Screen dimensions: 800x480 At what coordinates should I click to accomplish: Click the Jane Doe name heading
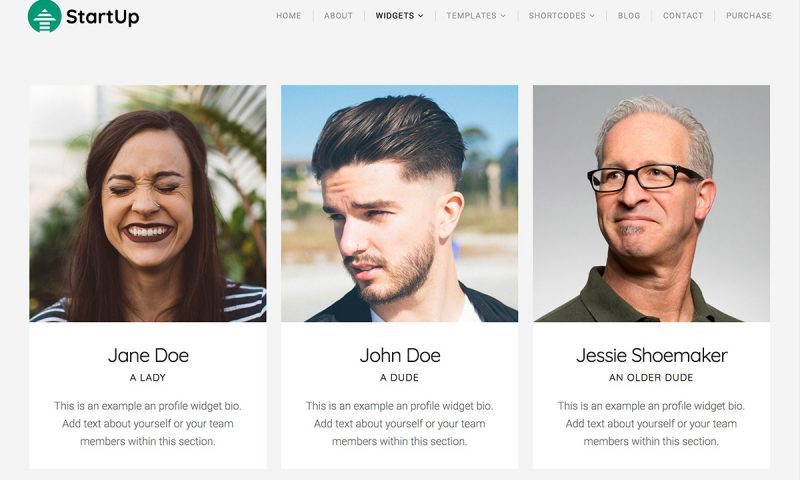click(148, 356)
